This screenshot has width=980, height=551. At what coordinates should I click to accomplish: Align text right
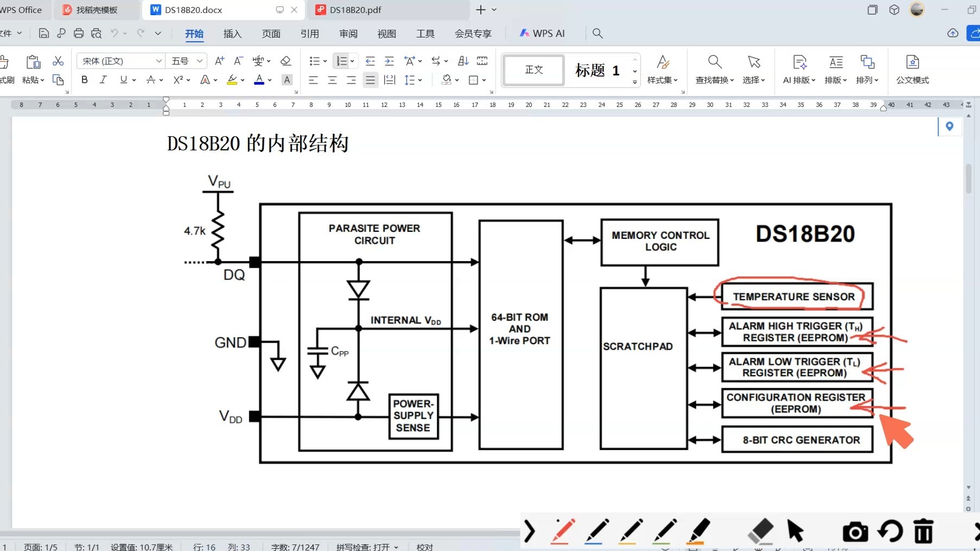[351, 80]
